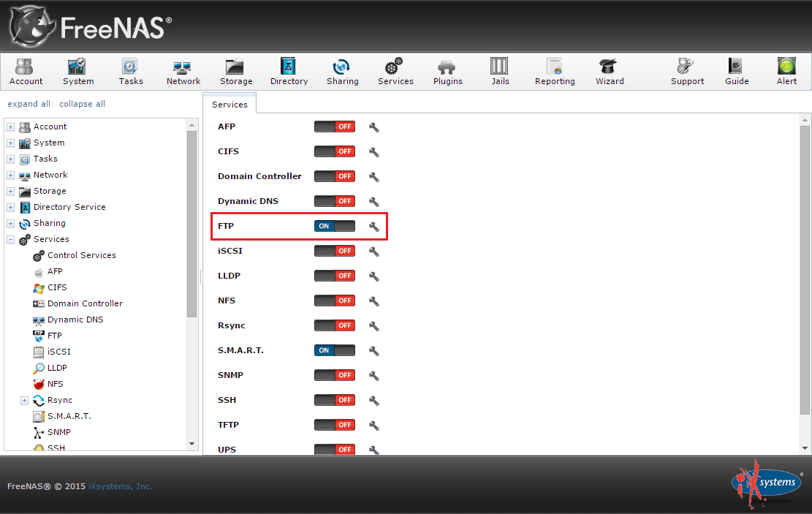Click the CIFS settings wrench icon
The height and width of the screenshot is (514, 812).
(374, 152)
